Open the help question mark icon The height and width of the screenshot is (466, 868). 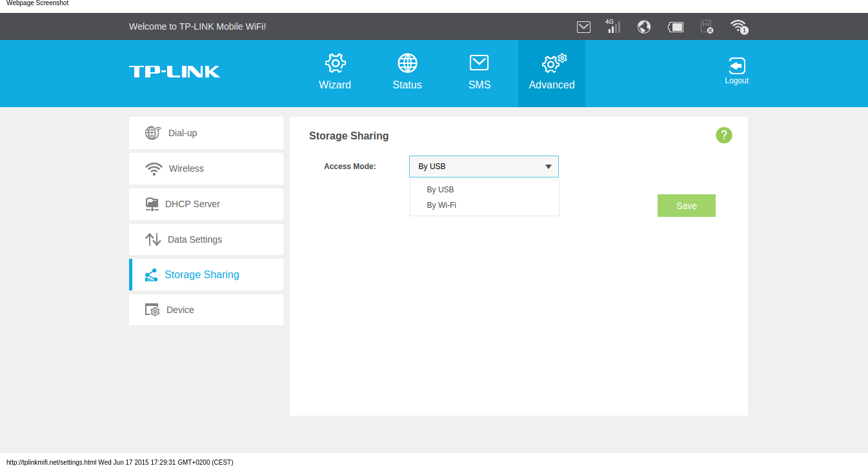click(724, 135)
